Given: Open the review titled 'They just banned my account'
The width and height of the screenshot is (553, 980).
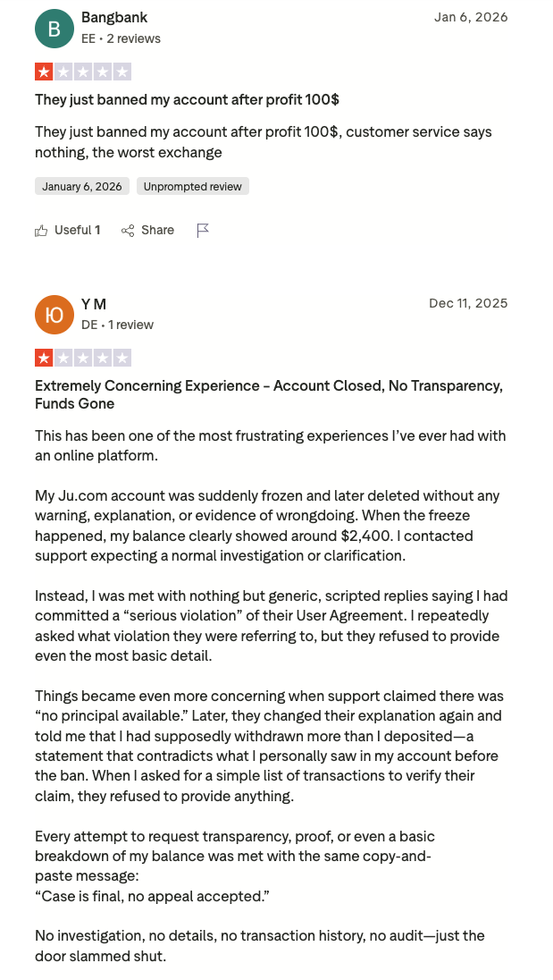Looking at the screenshot, I should (x=188, y=99).
